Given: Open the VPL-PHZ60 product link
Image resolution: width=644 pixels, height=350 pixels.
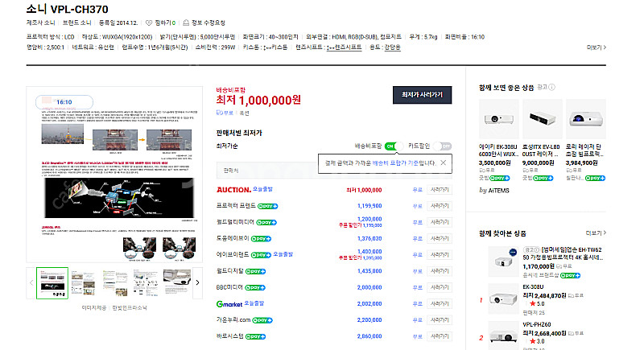Looking at the screenshot, I should [x=536, y=324].
